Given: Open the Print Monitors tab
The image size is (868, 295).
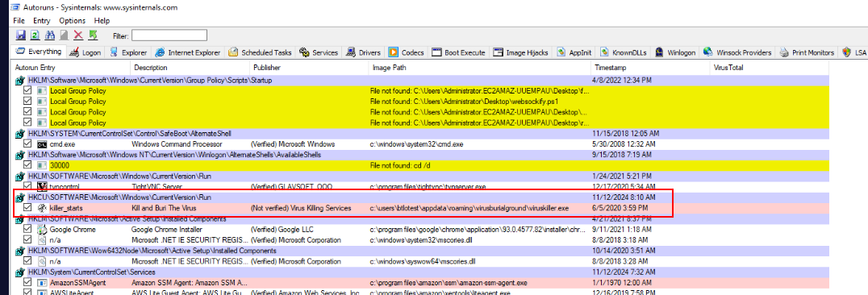Looking at the screenshot, I should click(x=807, y=52).
